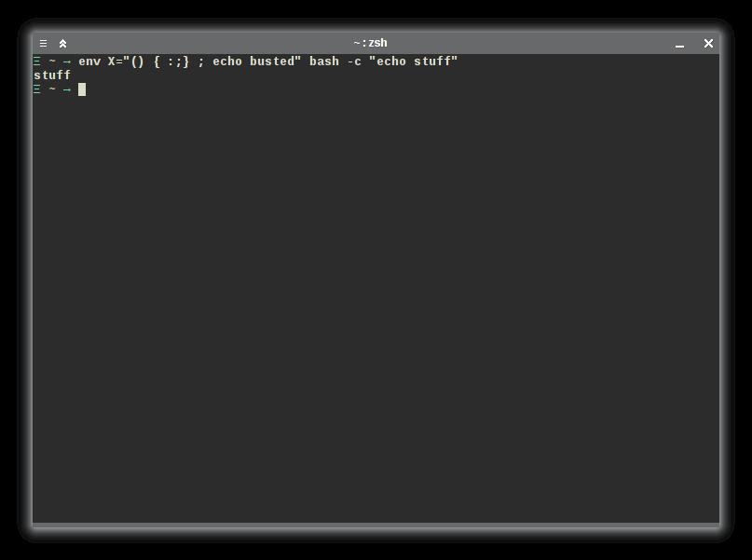Click the arrow in the first prompt line
Screen dimensions: 752x560
(67, 62)
